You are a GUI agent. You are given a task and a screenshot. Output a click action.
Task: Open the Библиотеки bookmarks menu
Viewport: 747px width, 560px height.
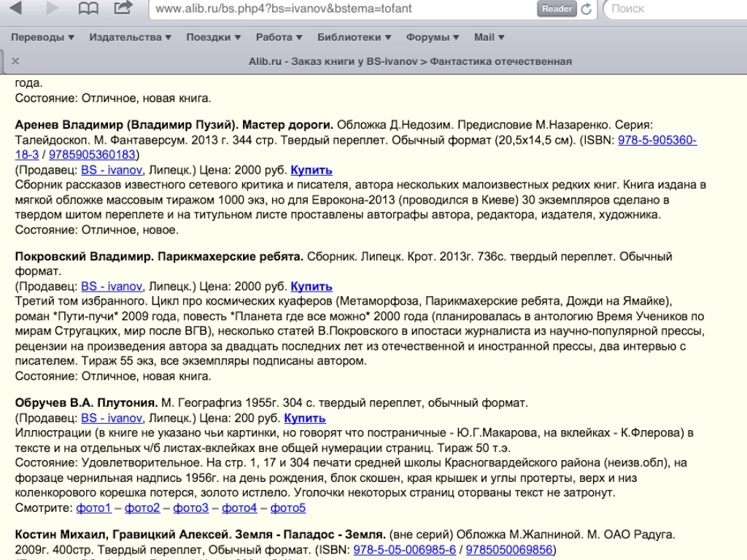point(354,37)
